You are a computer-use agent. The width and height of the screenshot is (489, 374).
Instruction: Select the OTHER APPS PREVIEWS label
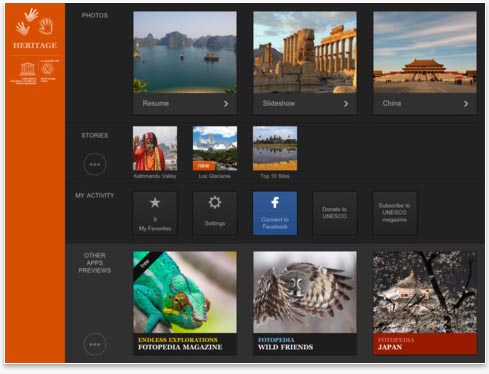coord(95,263)
